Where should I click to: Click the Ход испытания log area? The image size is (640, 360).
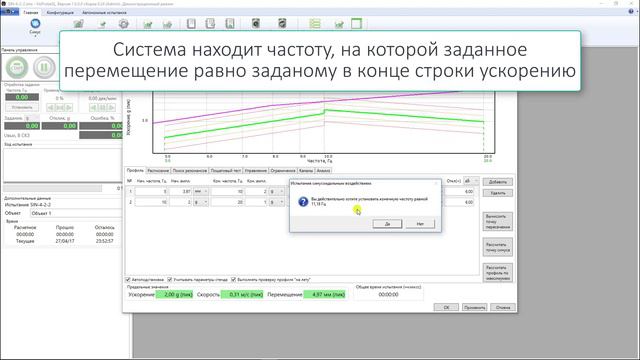tap(62, 165)
